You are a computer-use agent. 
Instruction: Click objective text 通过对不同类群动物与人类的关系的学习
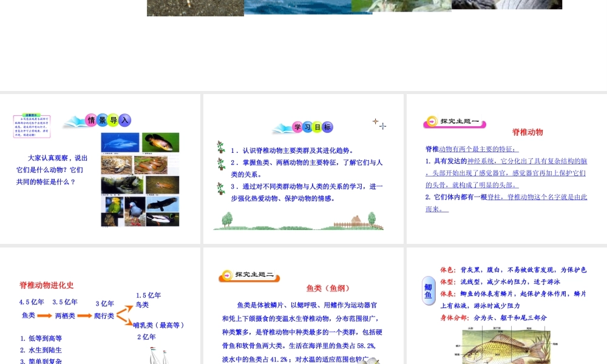[x=303, y=186]
